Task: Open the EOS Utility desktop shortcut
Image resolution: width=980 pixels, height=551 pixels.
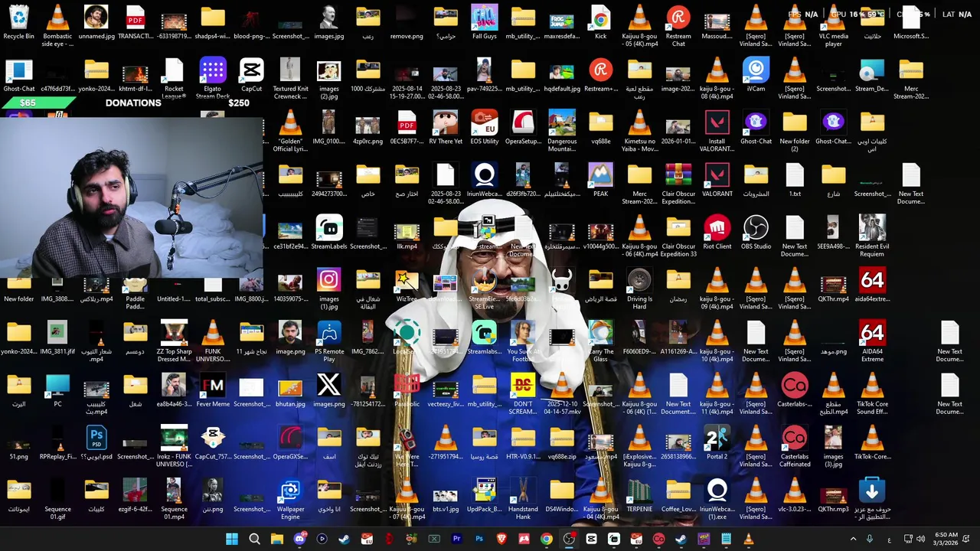Action: pyautogui.click(x=484, y=128)
